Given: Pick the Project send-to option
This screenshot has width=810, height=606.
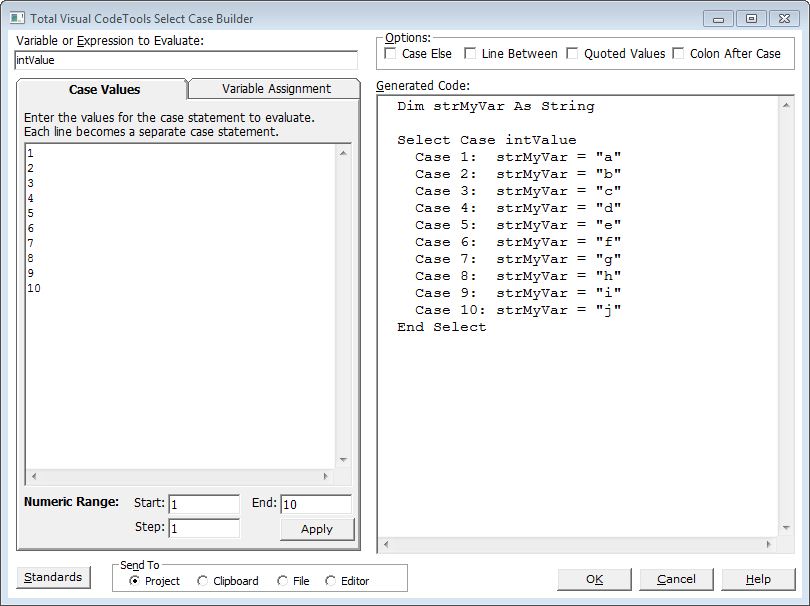Looking at the screenshot, I should point(135,581).
